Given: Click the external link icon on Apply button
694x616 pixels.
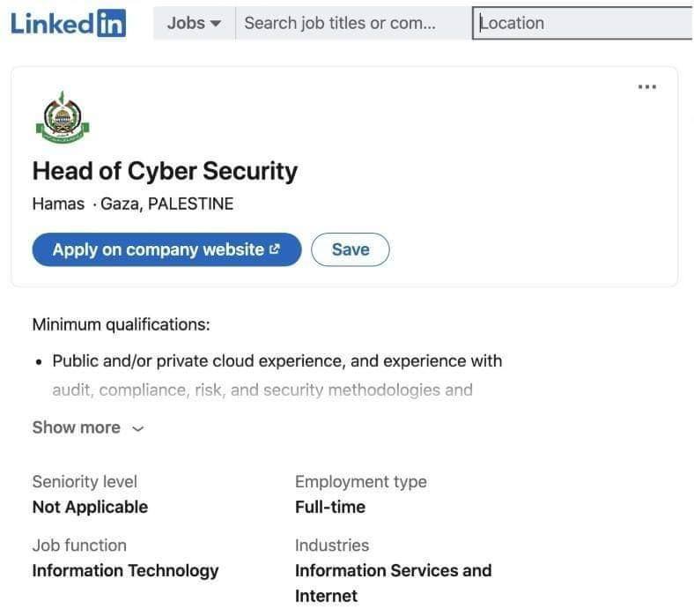Looking at the screenshot, I should point(275,249).
